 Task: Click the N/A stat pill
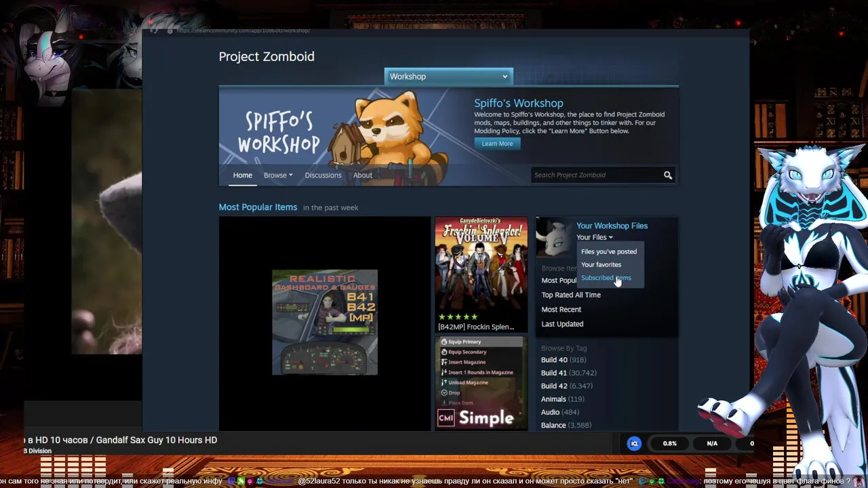tap(712, 443)
